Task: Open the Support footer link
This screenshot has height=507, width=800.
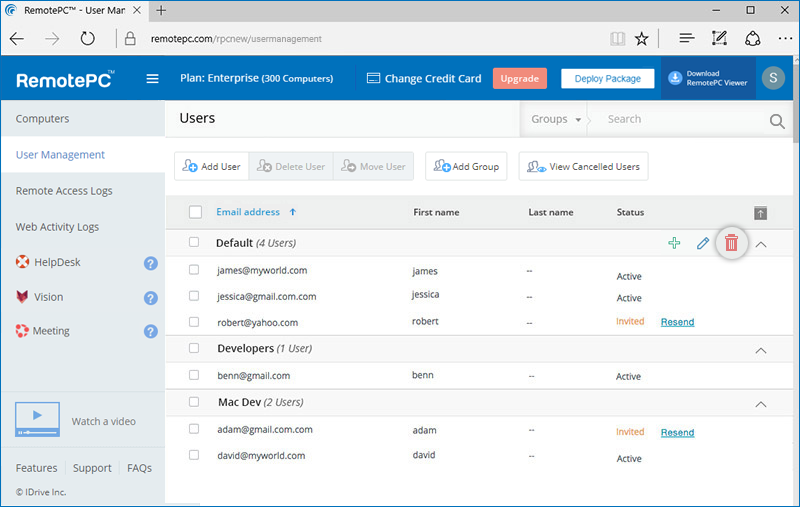Action: tap(92, 468)
